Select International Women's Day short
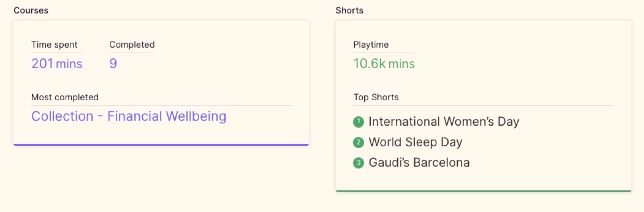This screenshot has width=644, height=212. (444, 122)
